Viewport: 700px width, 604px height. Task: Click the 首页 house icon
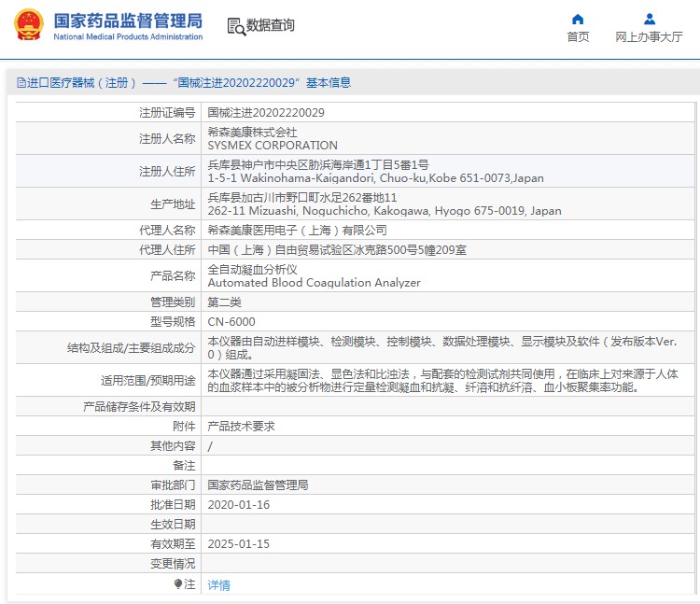coord(578,19)
